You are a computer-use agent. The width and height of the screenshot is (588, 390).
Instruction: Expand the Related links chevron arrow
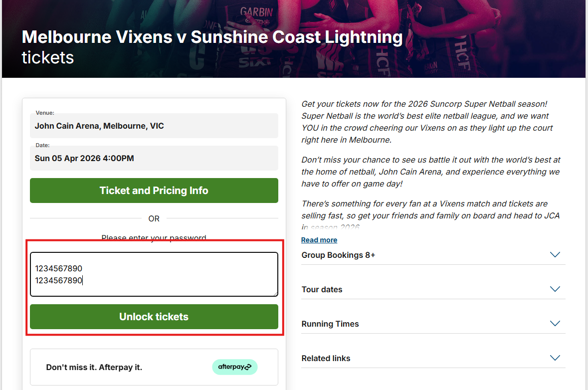[x=555, y=358]
